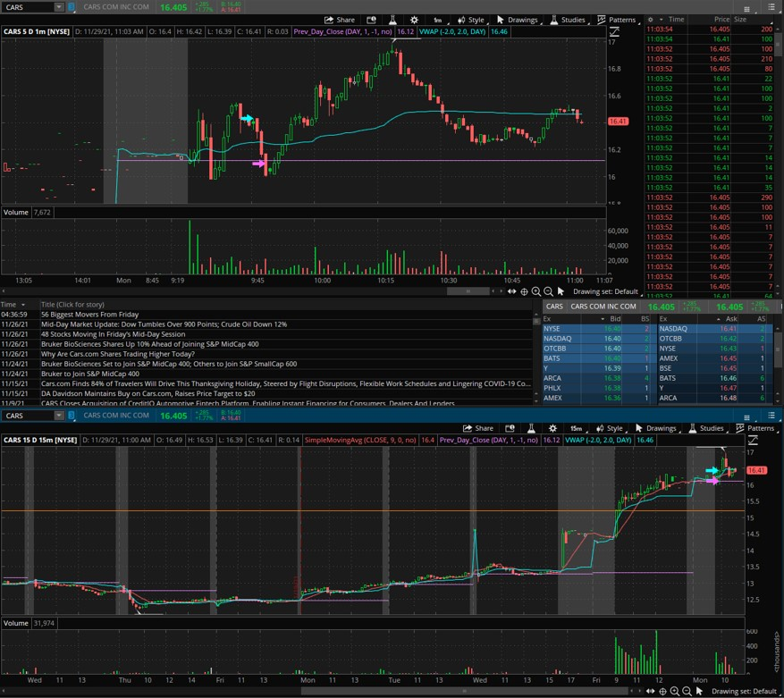The height and width of the screenshot is (698, 784).
Task: Click zoom in magnifier on upper chart
Action: click(x=536, y=291)
